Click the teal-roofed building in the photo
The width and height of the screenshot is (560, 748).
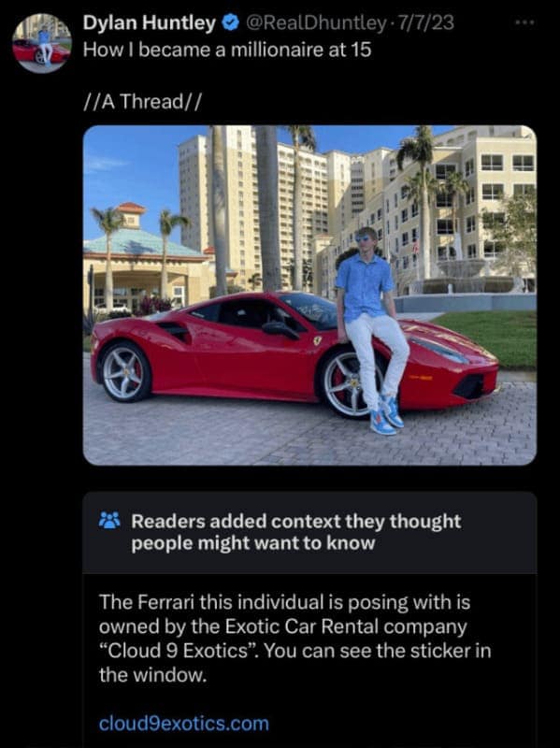point(143,258)
